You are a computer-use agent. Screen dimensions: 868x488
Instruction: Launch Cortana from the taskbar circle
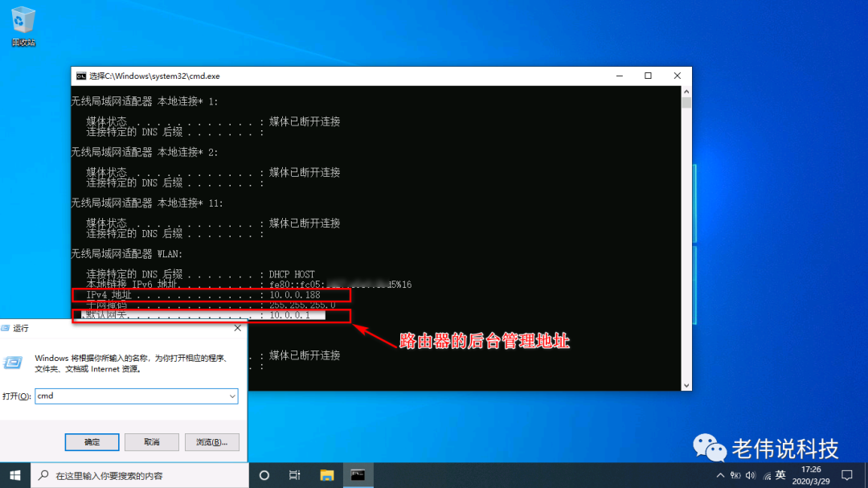(x=264, y=475)
